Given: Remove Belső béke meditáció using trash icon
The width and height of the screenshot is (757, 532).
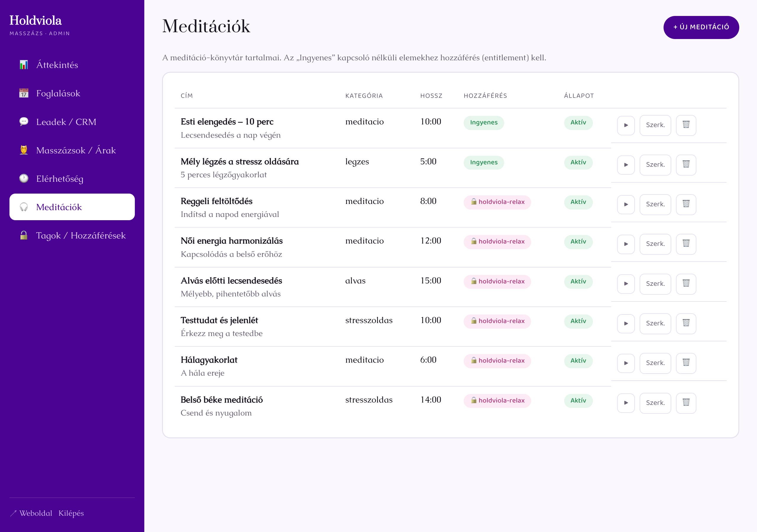Looking at the screenshot, I should pos(686,403).
